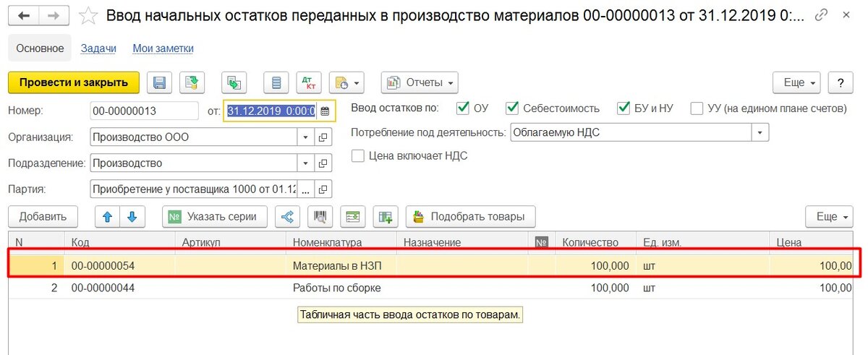Open Мои заметки tab link
The image size is (868, 355).
(163, 48)
